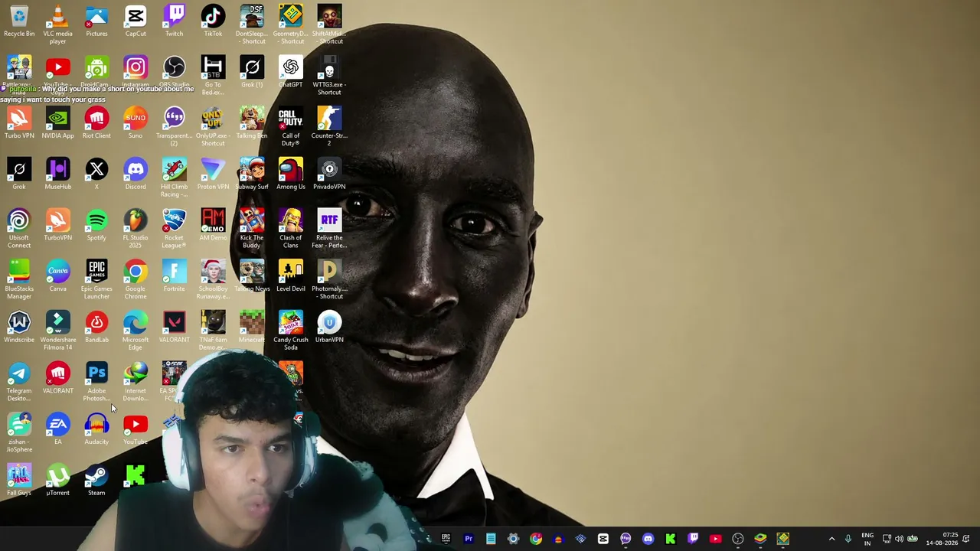
Task: Open Google Chrome from the taskbar
Action: coord(536,539)
